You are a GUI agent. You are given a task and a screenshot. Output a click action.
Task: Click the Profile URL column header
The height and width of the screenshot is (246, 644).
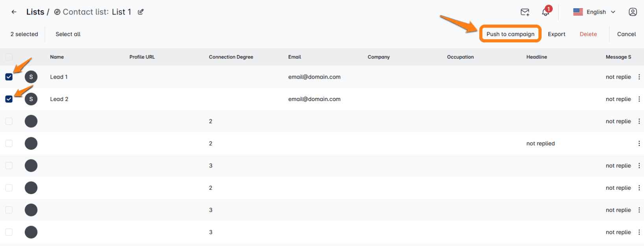pyautogui.click(x=142, y=57)
